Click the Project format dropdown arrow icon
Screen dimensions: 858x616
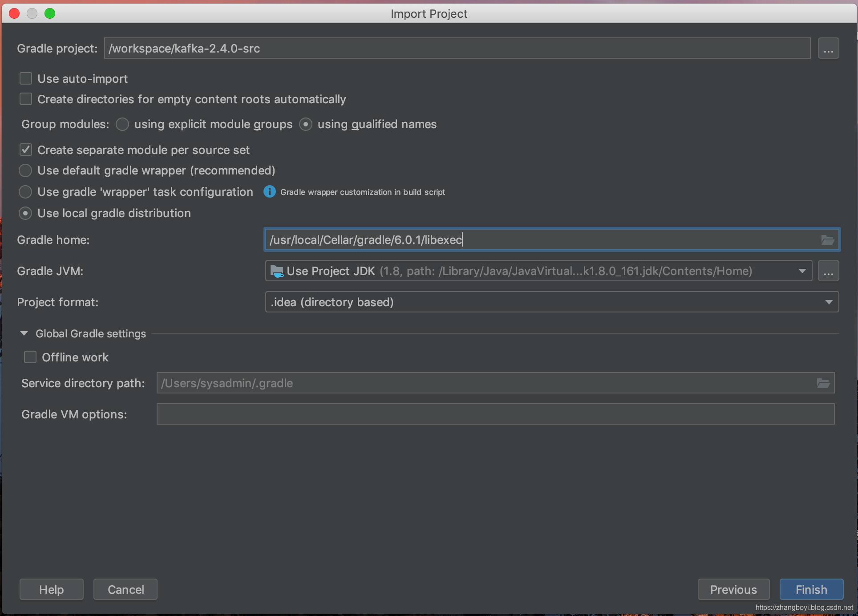pos(829,302)
